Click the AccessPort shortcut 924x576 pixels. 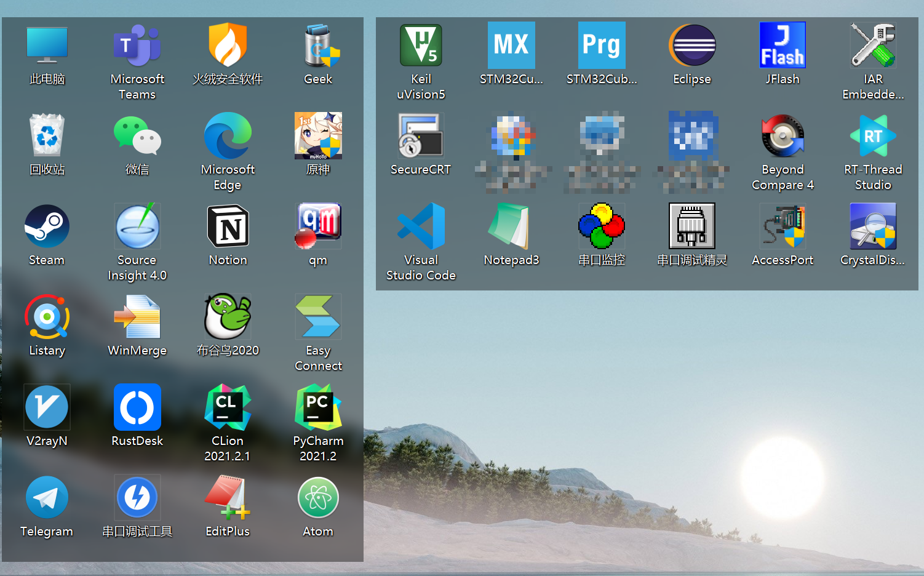pos(783,226)
